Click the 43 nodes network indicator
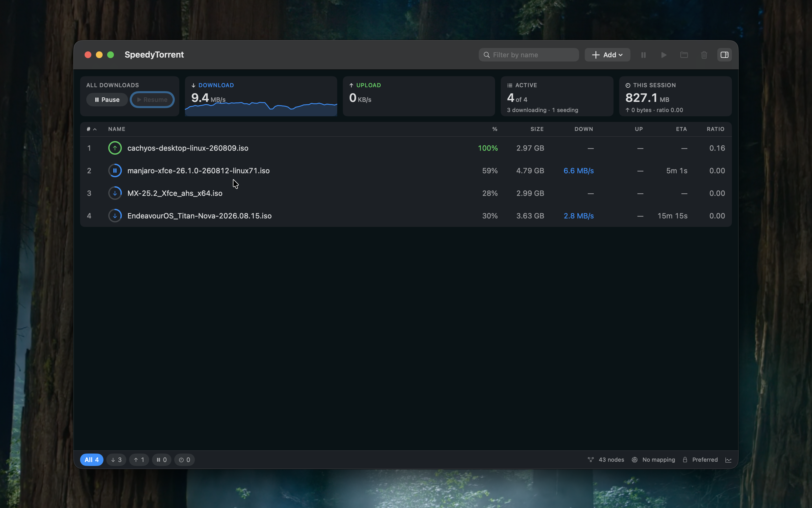This screenshot has height=508, width=812. click(606, 460)
